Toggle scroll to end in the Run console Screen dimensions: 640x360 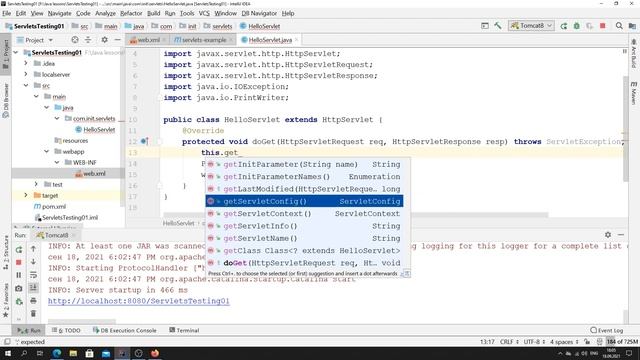point(33,288)
